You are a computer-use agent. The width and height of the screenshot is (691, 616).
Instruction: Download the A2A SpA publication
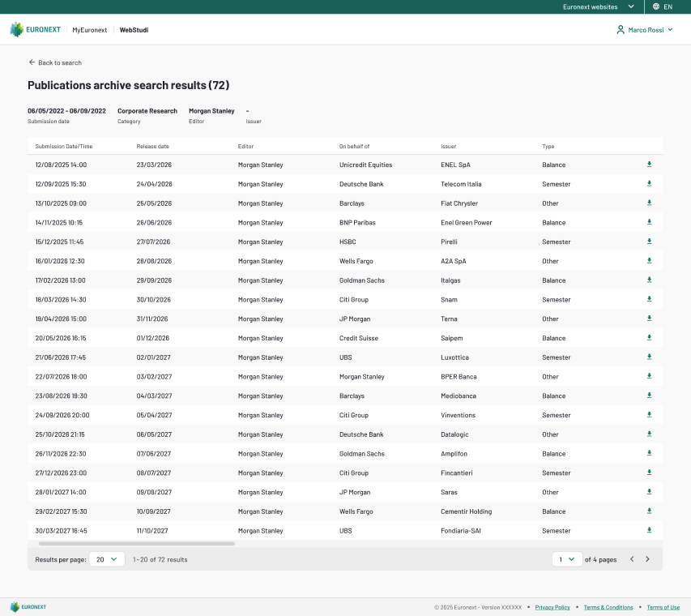[x=649, y=261]
